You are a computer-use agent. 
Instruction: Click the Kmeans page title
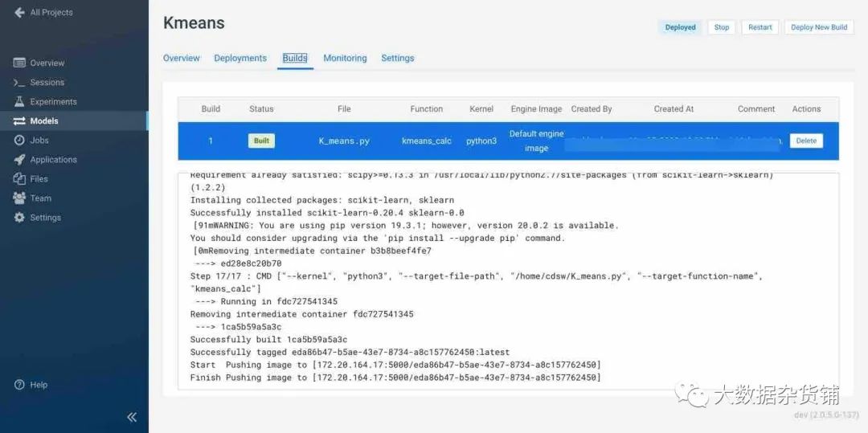[x=194, y=22]
